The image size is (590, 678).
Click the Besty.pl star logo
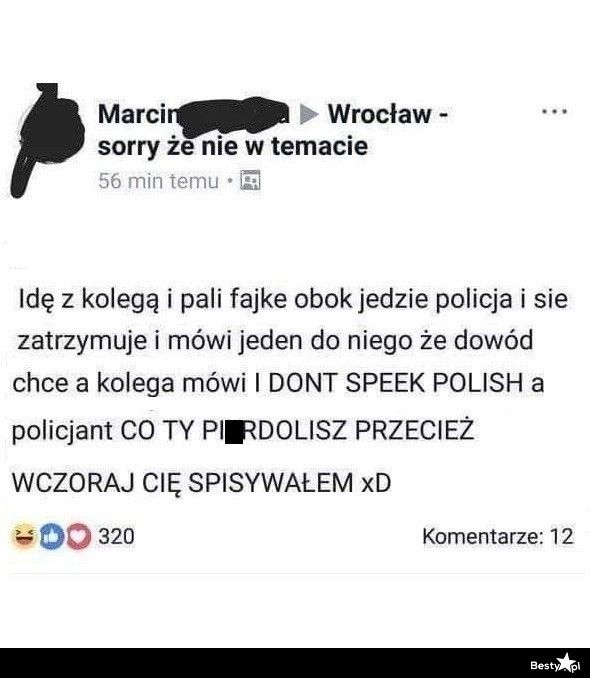click(555, 664)
